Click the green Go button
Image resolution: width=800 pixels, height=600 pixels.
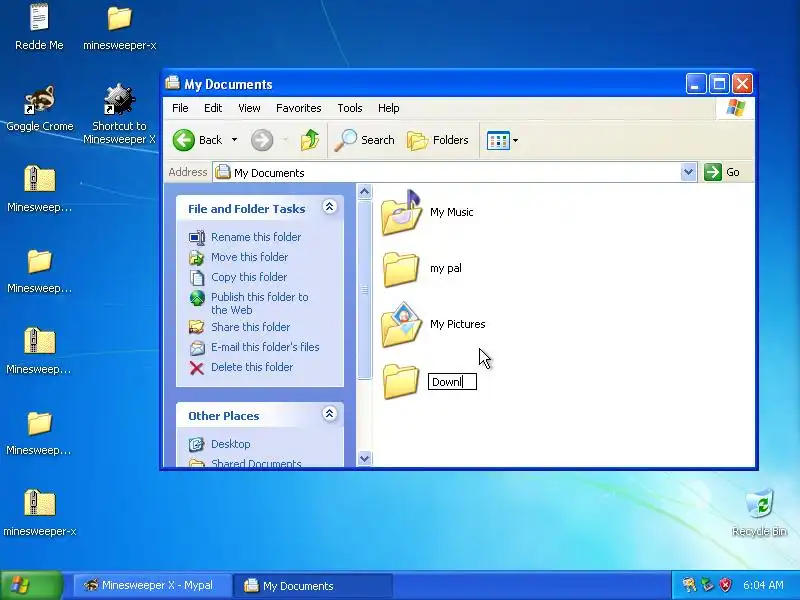[722, 172]
